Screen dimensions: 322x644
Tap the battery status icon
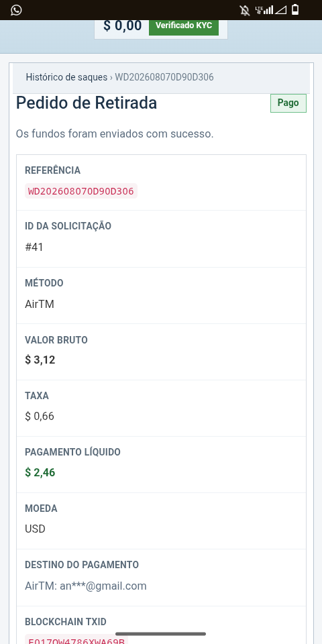pyautogui.click(x=295, y=10)
